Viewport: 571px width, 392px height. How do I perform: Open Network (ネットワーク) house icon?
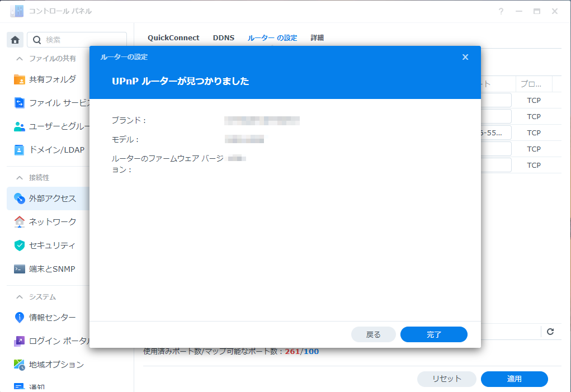point(20,221)
